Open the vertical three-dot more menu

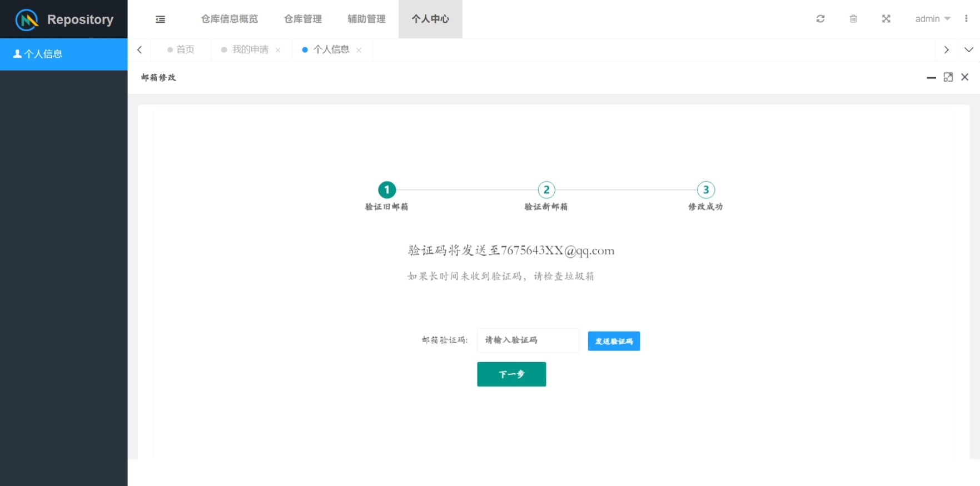click(966, 19)
